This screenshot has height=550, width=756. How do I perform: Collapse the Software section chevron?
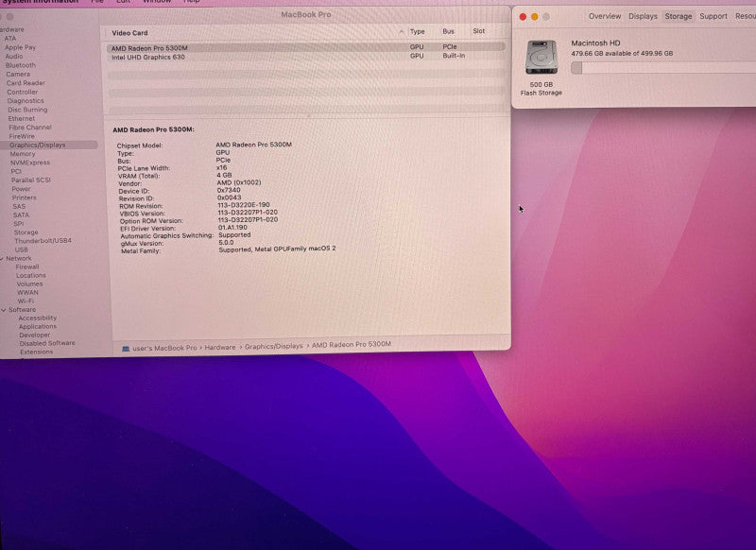point(4,310)
